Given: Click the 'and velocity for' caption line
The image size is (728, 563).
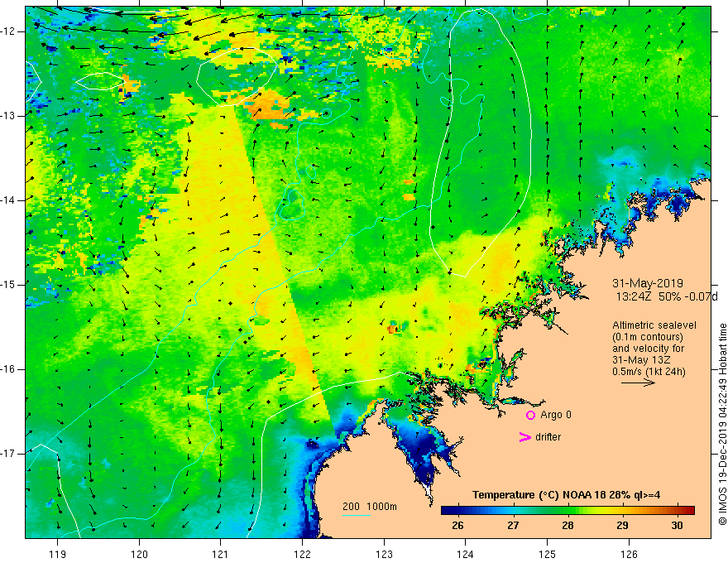Looking at the screenshot, I should click(648, 349).
